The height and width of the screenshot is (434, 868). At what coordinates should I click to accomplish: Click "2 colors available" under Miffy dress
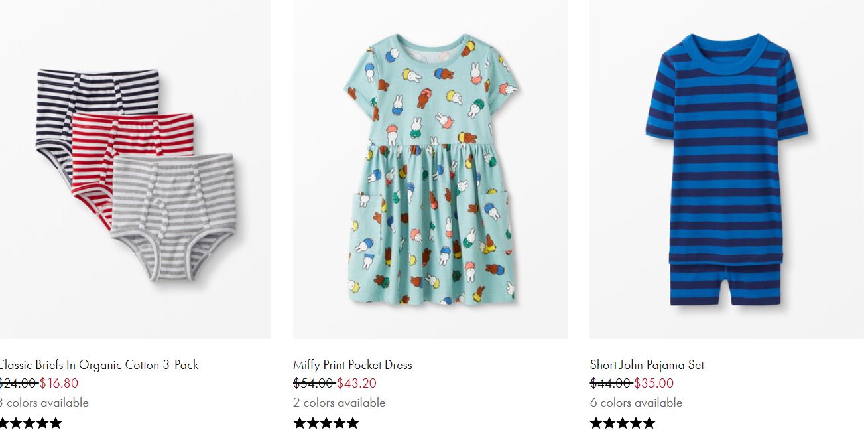(x=339, y=403)
